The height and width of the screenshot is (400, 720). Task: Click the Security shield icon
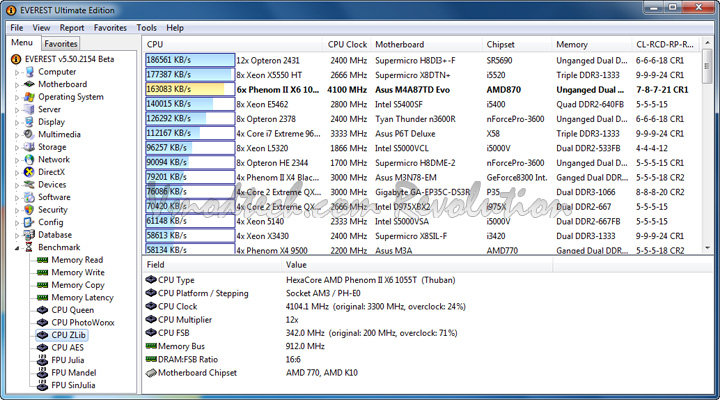tap(29, 209)
